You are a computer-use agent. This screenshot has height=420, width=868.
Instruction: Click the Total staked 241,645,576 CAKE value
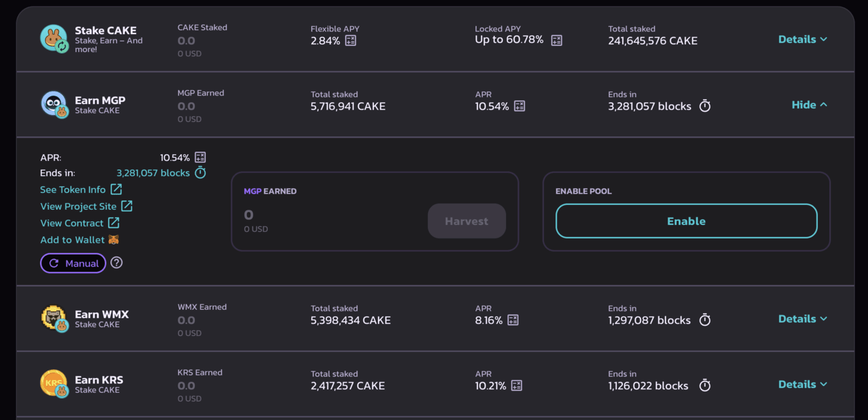[652, 41]
